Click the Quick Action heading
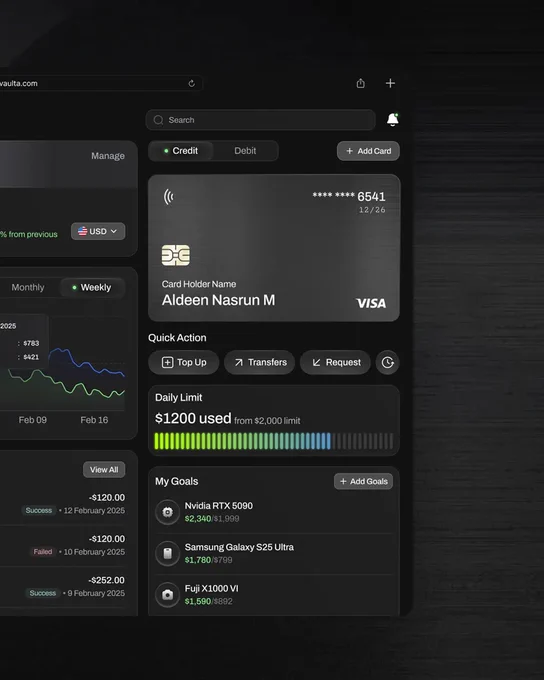 pyautogui.click(x=177, y=337)
